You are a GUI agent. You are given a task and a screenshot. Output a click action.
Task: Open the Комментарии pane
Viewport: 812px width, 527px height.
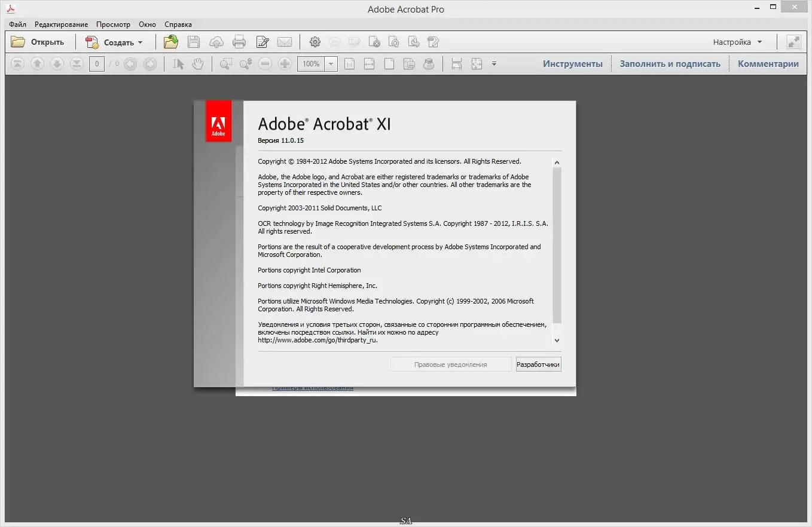tap(768, 63)
